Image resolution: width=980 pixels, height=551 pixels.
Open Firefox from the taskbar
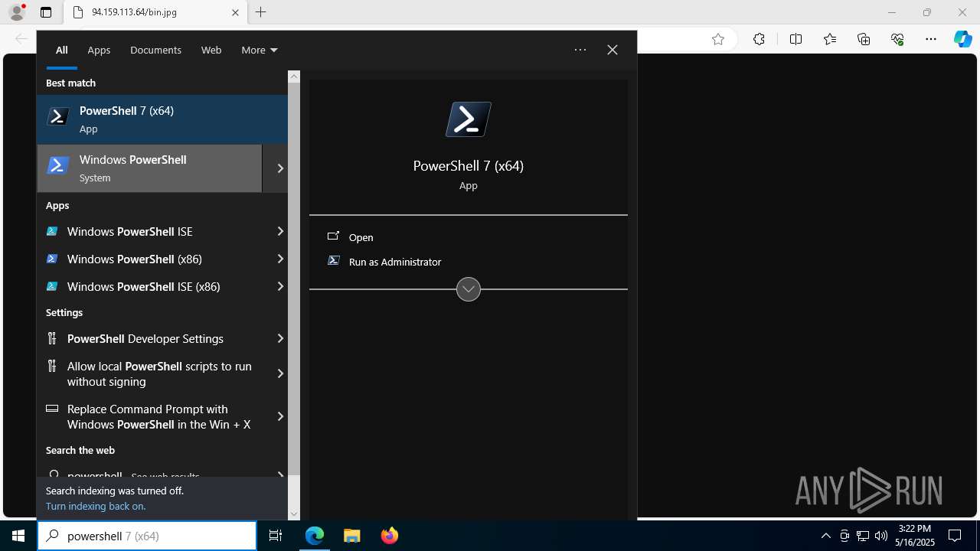390,536
